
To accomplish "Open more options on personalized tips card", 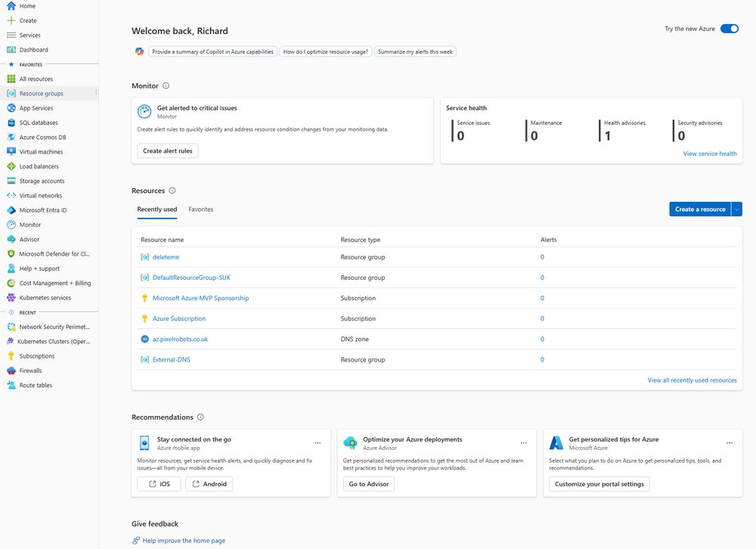I will [x=730, y=443].
